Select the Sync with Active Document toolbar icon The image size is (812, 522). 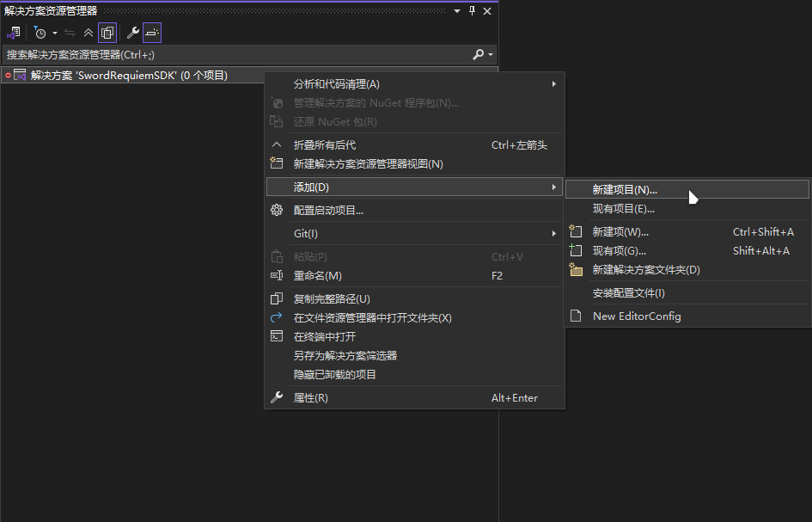point(69,32)
